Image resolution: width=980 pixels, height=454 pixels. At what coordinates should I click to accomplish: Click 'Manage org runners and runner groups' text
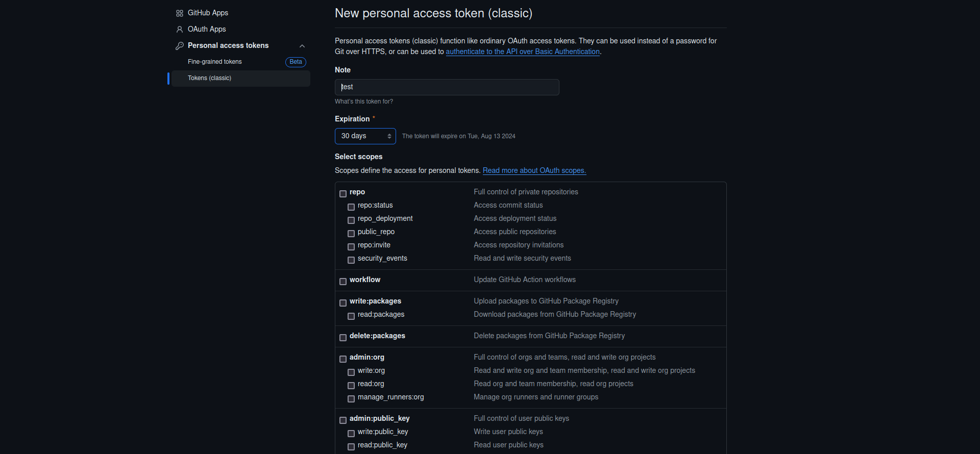coord(536,397)
